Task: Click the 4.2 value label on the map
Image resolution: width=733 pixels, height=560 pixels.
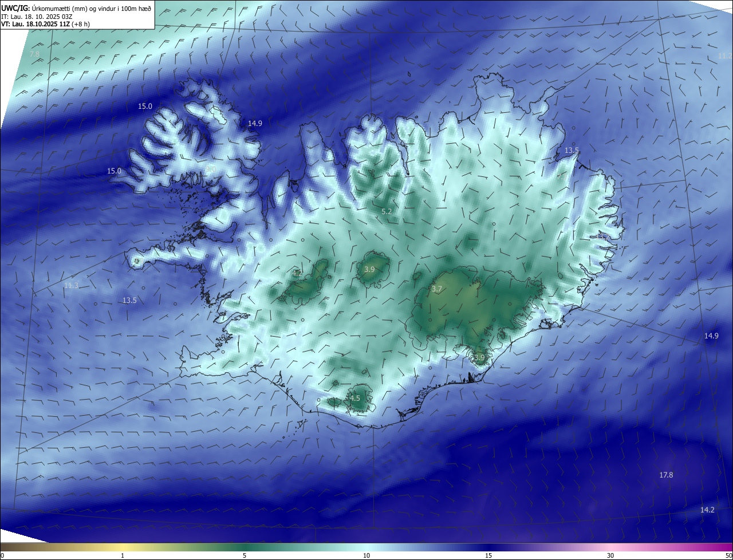Action: pyautogui.click(x=297, y=274)
